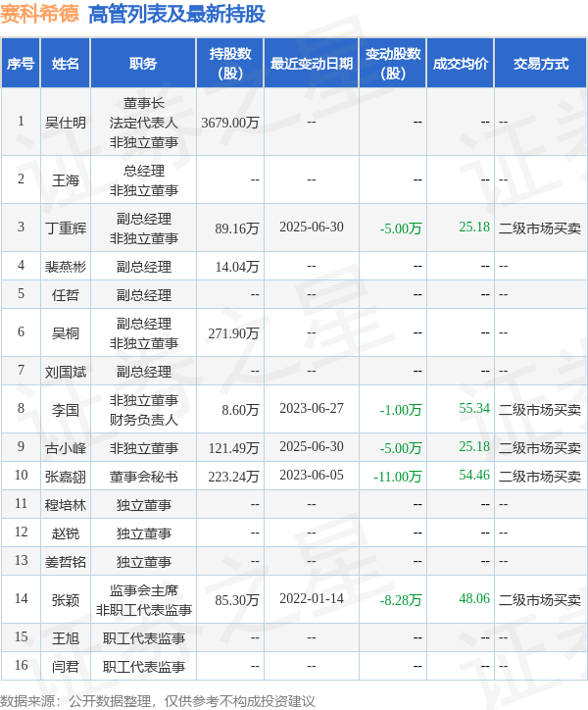Click the -11.00万 change value

(x=398, y=477)
